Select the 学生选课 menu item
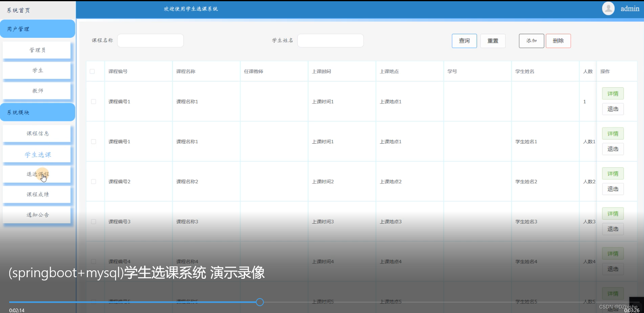644x313 pixels. click(x=37, y=154)
